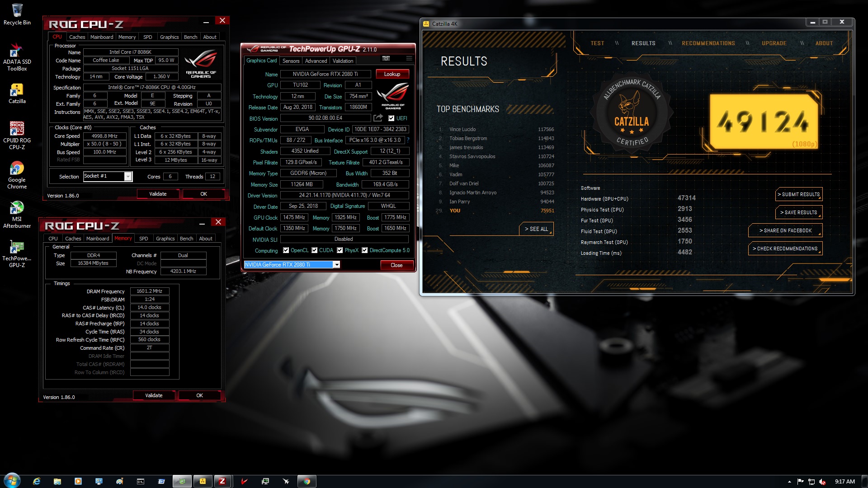Click the taskbar clock showing 9:17 AM
The height and width of the screenshot is (488, 868).
844,482
